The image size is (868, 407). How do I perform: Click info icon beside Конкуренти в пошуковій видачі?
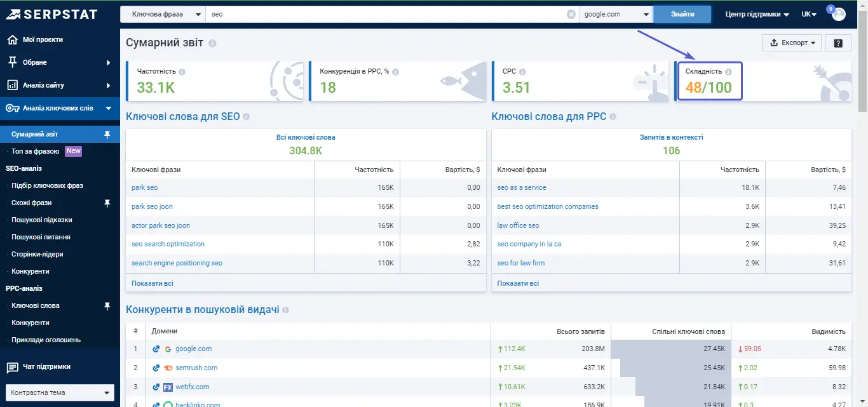(x=285, y=310)
